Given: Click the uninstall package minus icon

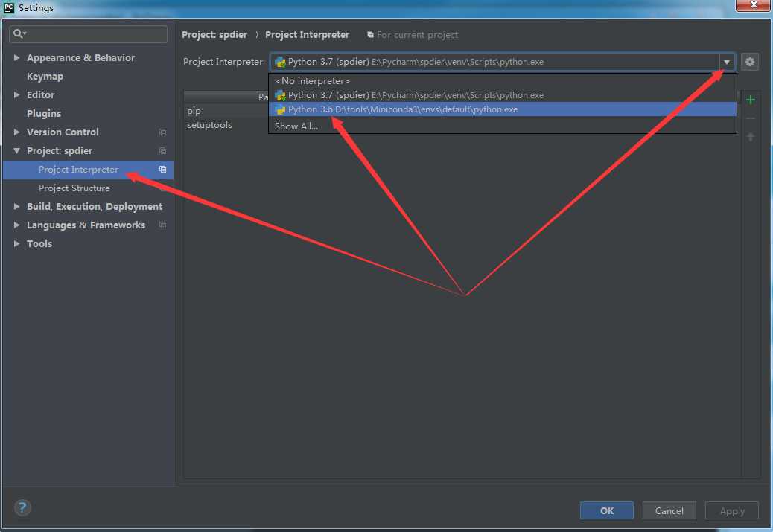Looking at the screenshot, I should coord(751,119).
